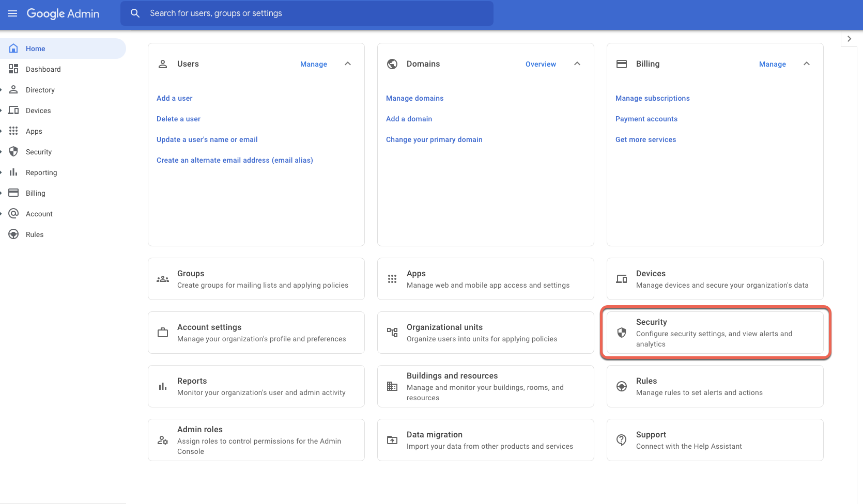
Task: Select Account in the sidebar menu
Action: [39, 214]
